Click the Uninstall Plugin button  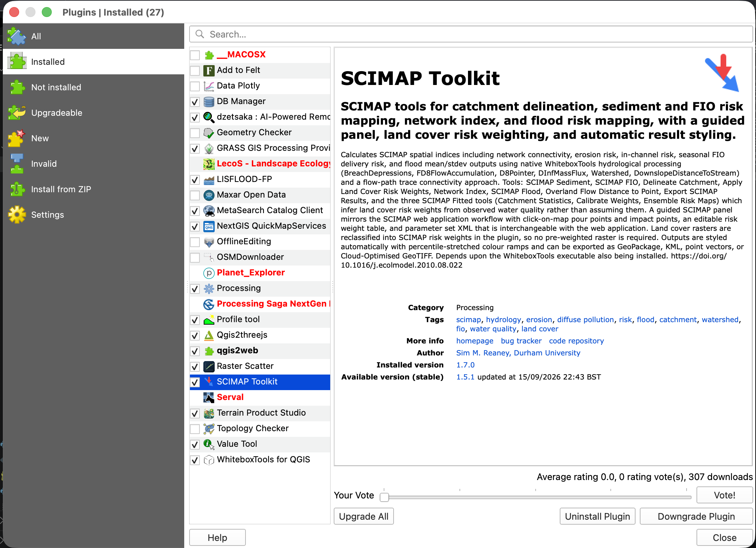pos(597,516)
